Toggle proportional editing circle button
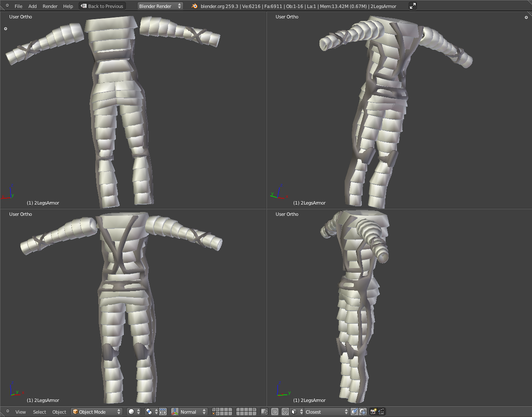 click(275, 412)
